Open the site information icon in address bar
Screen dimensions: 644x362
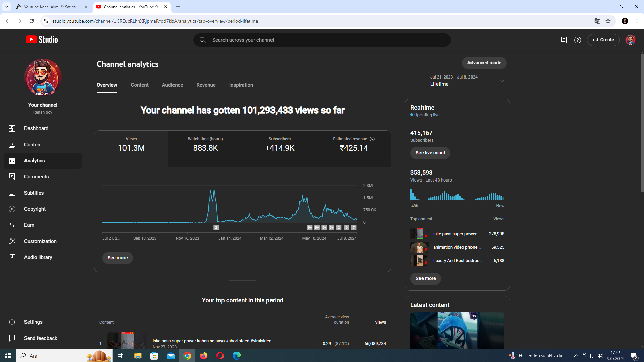[x=46, y=21]
